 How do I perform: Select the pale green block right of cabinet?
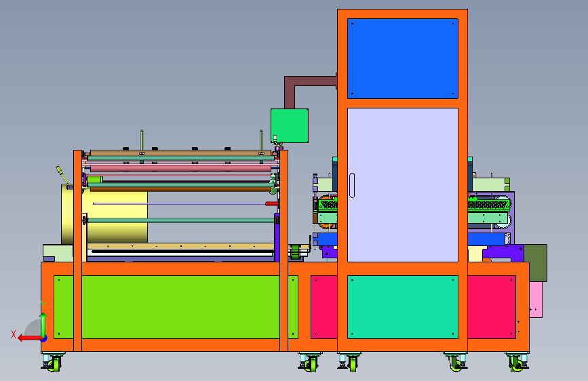489,185
